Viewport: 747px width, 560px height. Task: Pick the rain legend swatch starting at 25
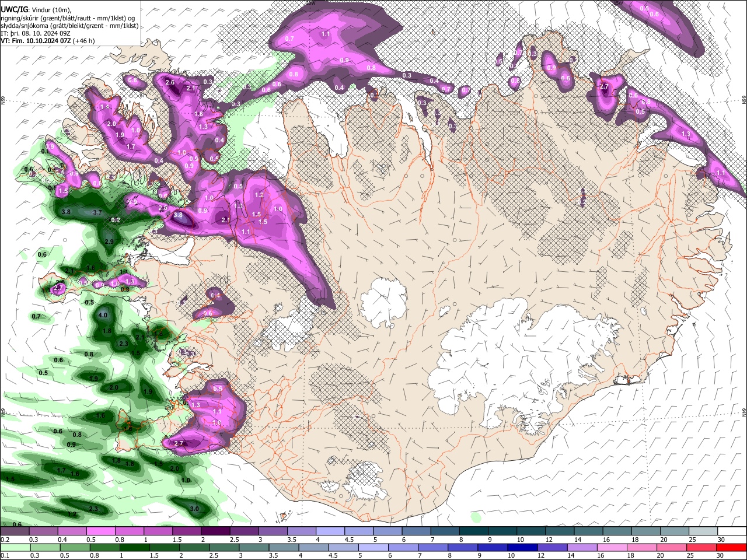coord(701,548)
